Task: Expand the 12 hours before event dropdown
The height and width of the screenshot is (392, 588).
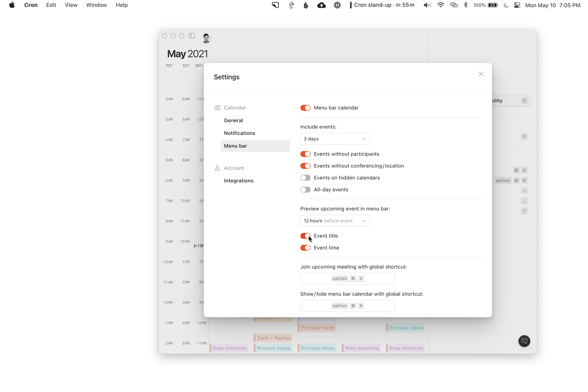Action: (335, 221)
